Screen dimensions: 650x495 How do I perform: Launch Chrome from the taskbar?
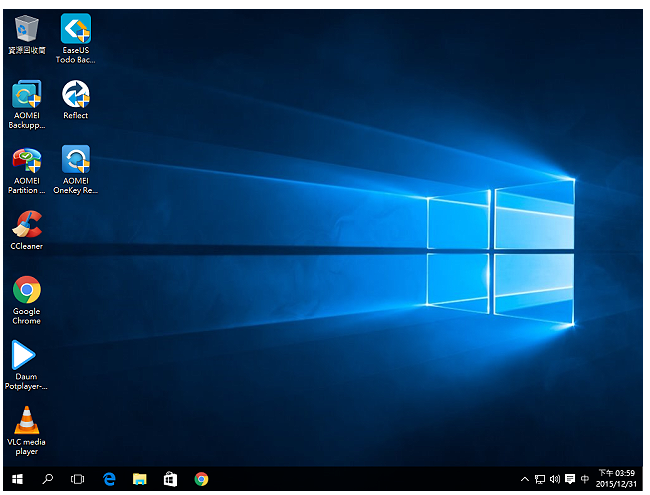pos(201,479)
